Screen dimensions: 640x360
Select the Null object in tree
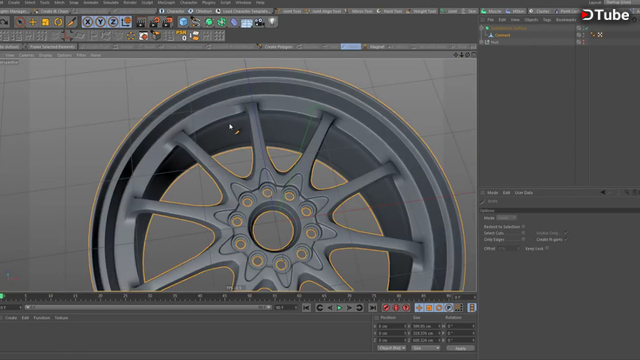coord(495,42)
